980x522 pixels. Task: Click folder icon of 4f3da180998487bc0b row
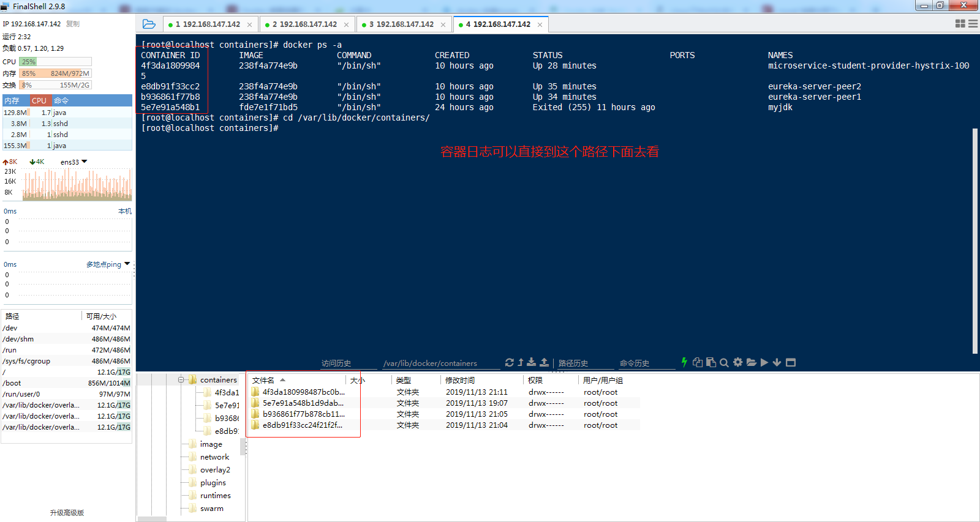pyautogui.click(x=255, y=392)
